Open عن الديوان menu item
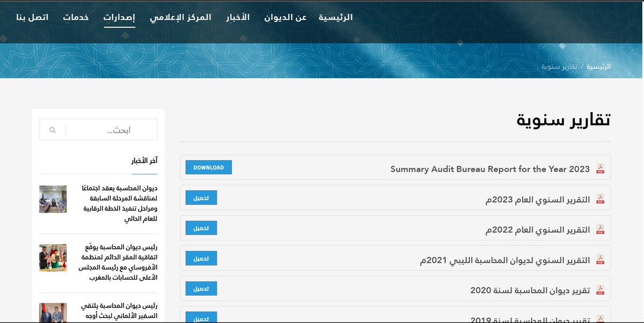Image resolution: width=644 pixels, height=323 pixels. pos(286,17)
